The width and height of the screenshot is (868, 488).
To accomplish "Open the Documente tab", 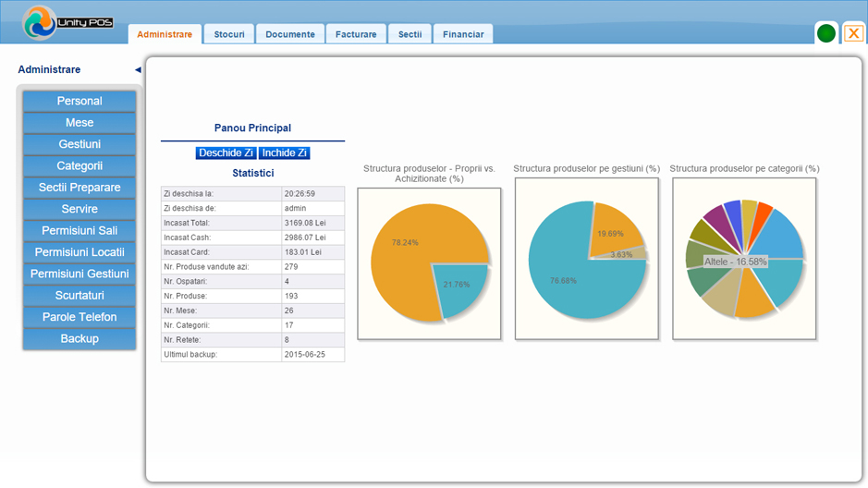I will (290, 34).
